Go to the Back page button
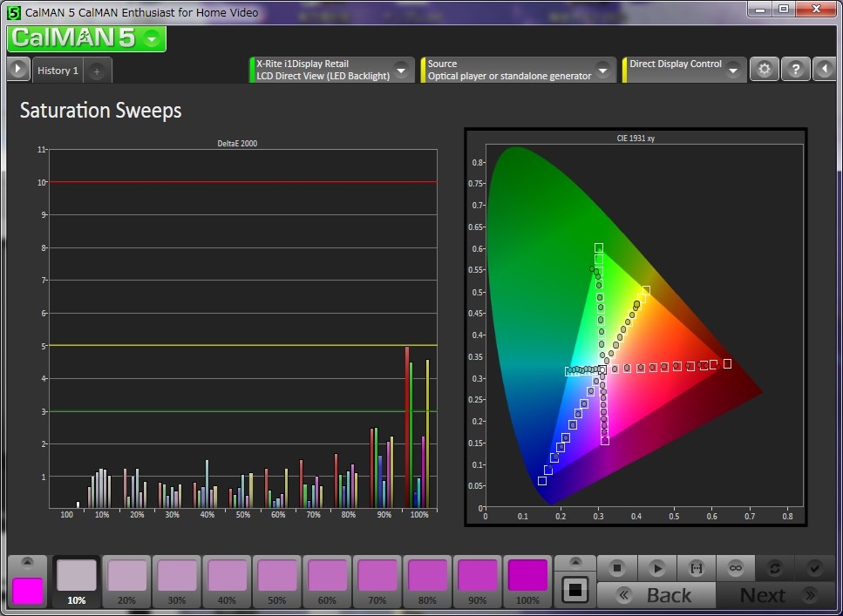843x616 pixels. pos(656,595)
